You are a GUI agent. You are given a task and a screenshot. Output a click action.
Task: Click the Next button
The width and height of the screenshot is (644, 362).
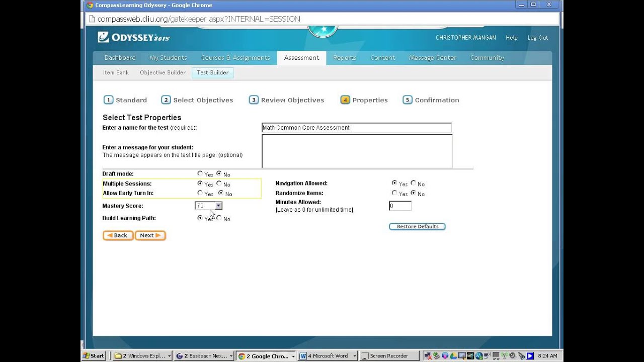coord(150,235)
